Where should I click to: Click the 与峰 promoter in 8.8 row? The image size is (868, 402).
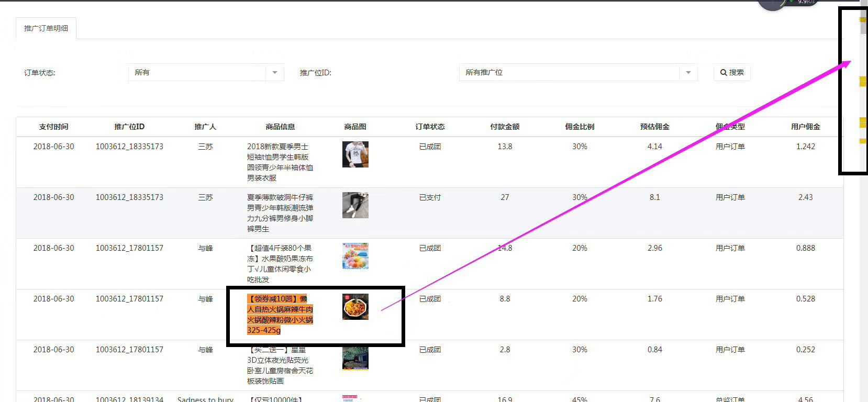coord(205,299)
